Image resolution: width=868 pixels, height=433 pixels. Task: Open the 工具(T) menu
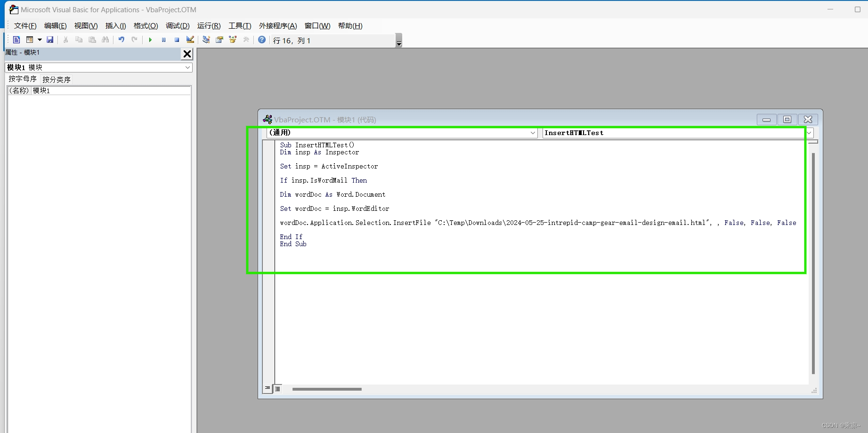click(x=240, y=26)
